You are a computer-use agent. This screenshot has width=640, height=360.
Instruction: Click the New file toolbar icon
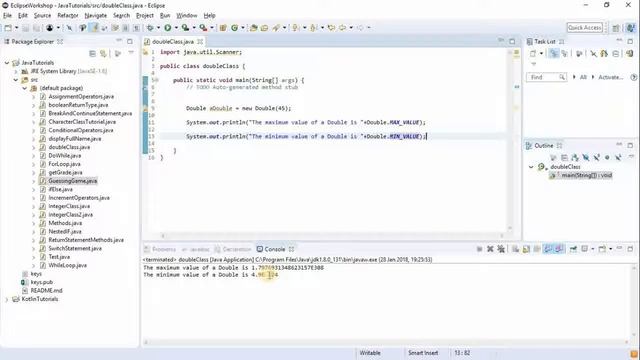pos(8,28)
